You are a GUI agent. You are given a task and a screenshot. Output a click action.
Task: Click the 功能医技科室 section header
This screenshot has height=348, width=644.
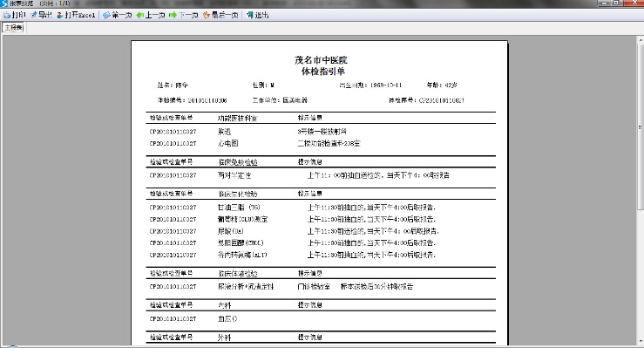point(237,119)
